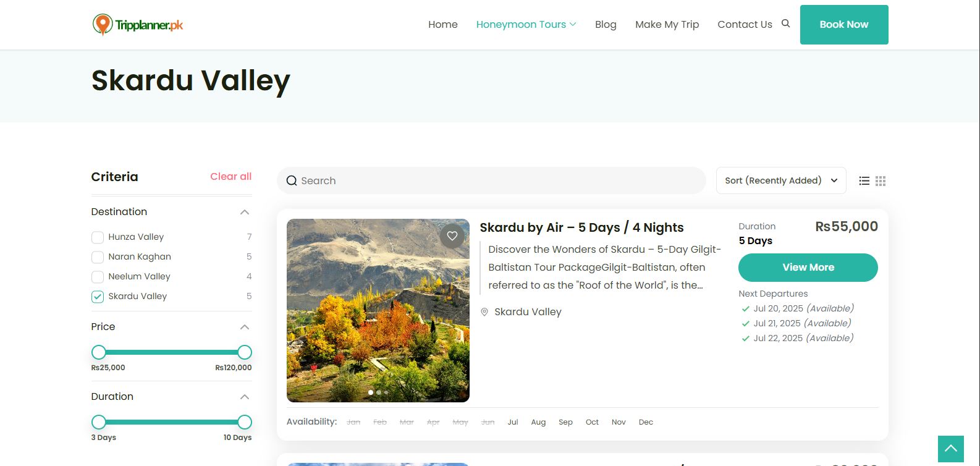Switch to list view layout icon
Screen dimensions: 980x466
(864, 181)
